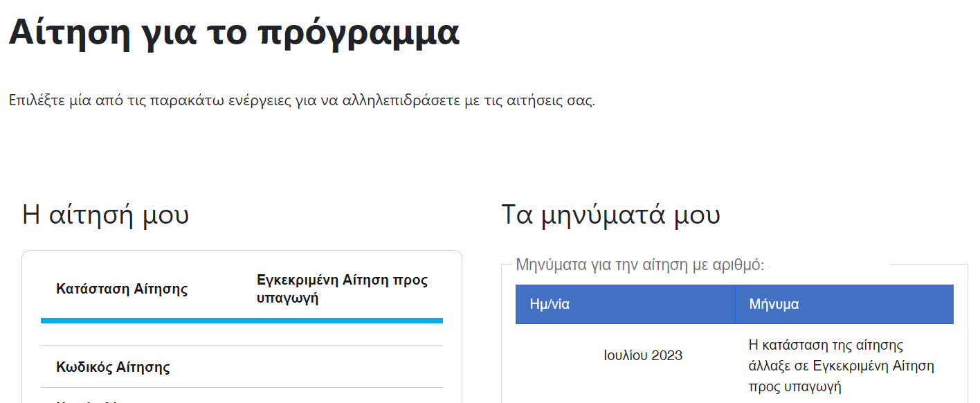Click the empty value cell beside Κωδικός Αίτησης

[343, 367]
